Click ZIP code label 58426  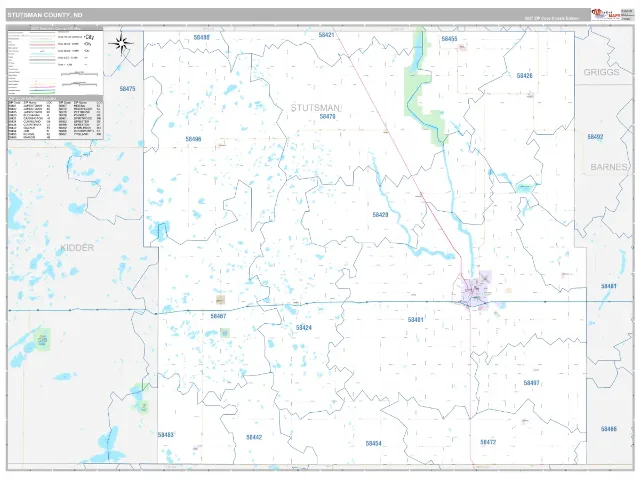pos(524,76)
